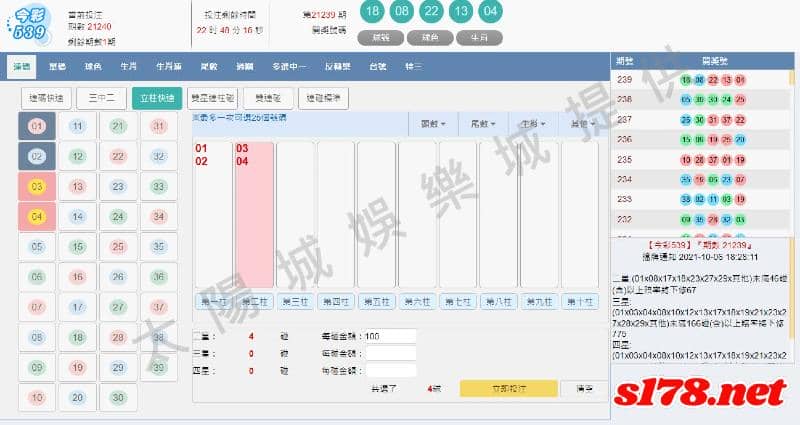Viewport: 800px width, 425px height.
Task: Pick number ball 32 in the grid
Action: pos(159,156)
